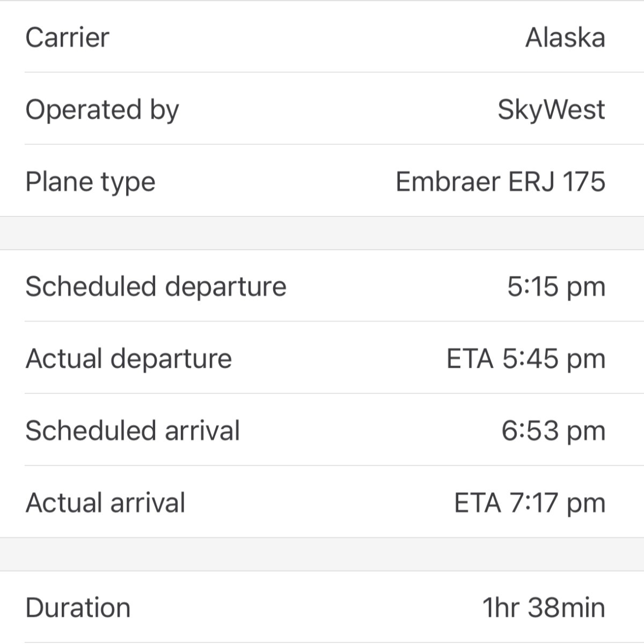Tap the Duration row label
The height and width of the screenshot is (644, 644).
pyautogui.click(x=78, y=608)
